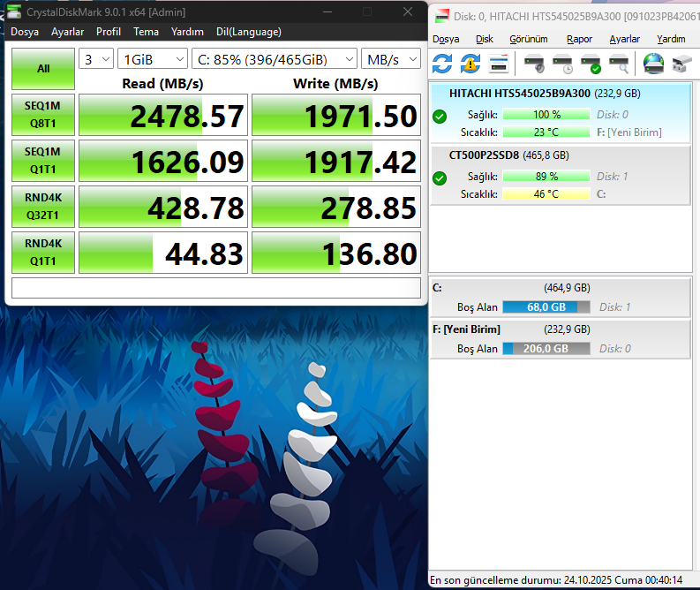700x590 pixels.
Task: Open Hard Disk Sentinel Ayarlar menu
Action: 625,39
